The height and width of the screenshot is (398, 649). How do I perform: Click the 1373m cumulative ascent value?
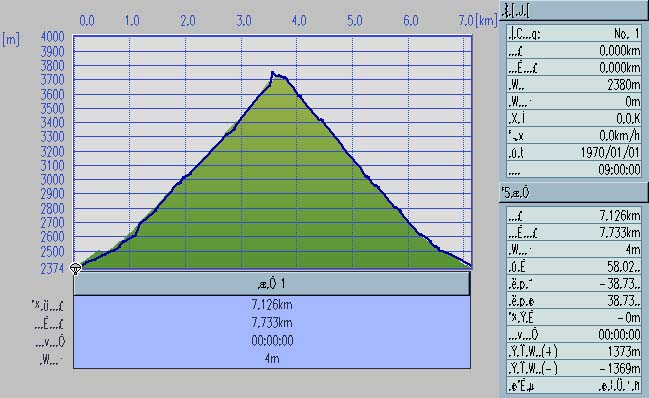click(x=624, y=352)
